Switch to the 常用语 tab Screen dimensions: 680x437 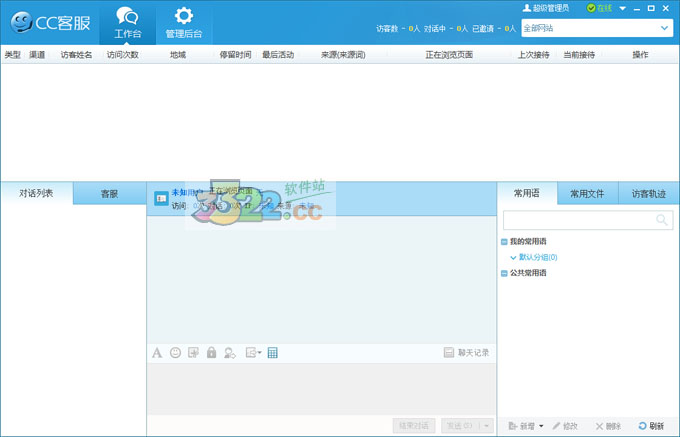(527, 193)
